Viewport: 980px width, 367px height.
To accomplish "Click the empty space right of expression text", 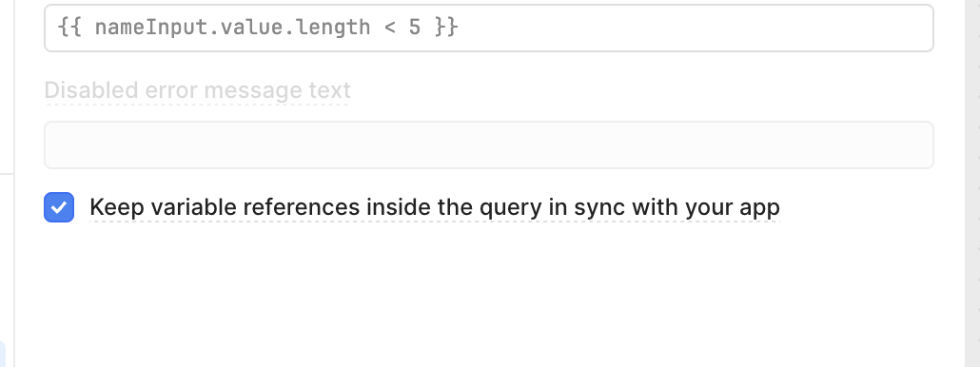I will (x=694, y=29).
